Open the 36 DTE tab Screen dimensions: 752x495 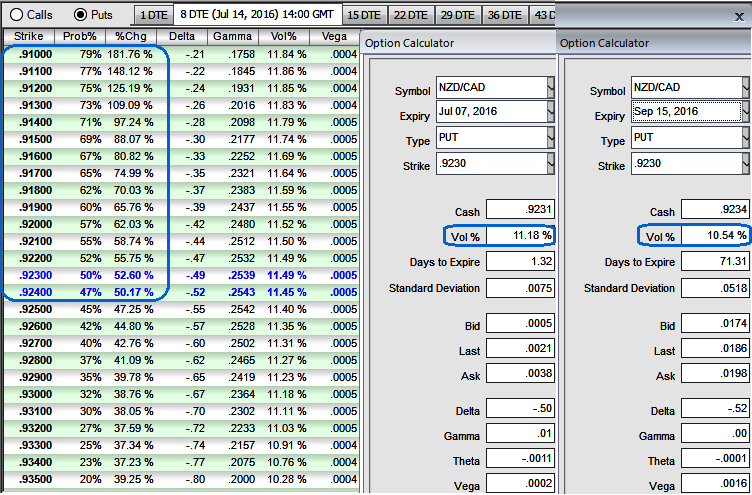[504, 16]
